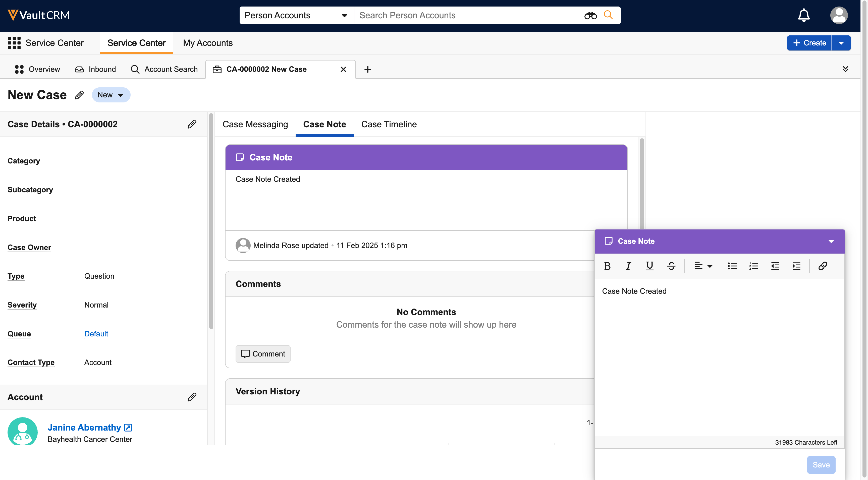The width and height of the screenshot is (868, 480).
Task: Toggle bold formatting in note editor
Action: click(x=607, y=266)
